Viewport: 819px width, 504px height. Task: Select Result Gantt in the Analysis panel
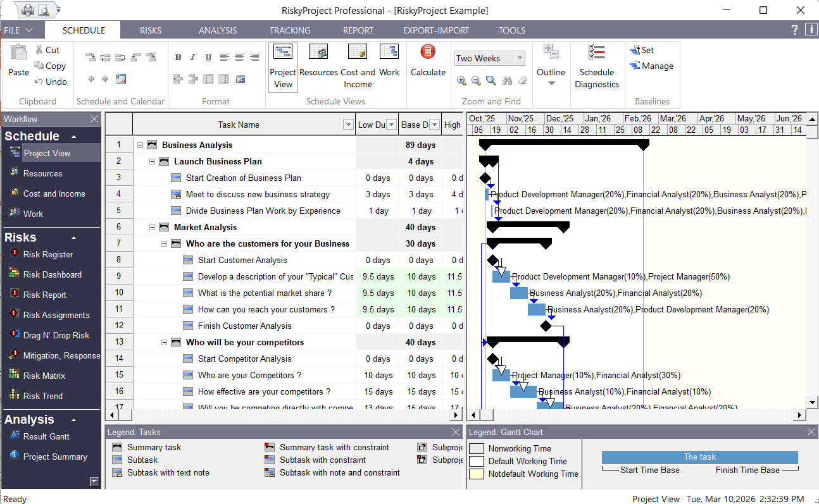[x=46, y=436]
